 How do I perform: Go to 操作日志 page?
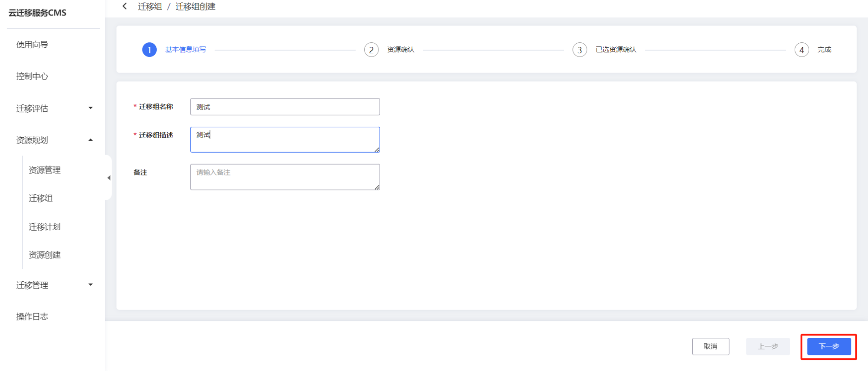click(32, 316)
